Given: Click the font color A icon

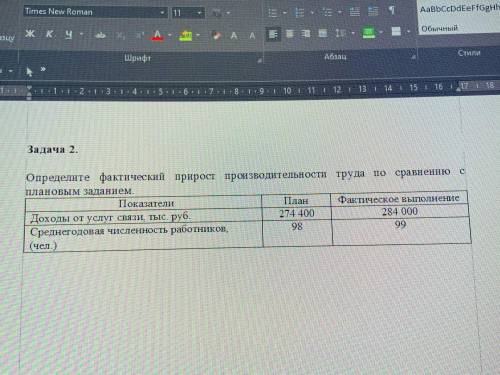Looking at the screenshot, I should [158, 35].
